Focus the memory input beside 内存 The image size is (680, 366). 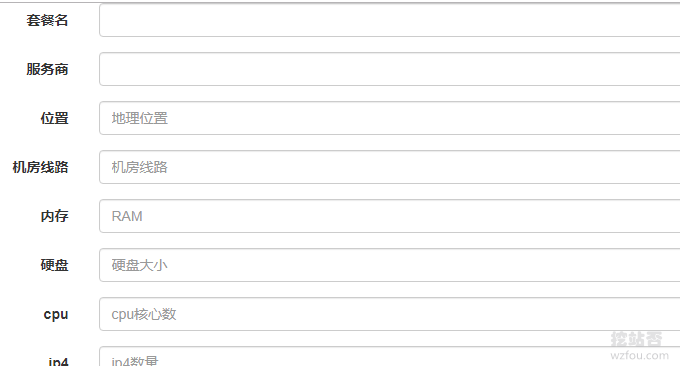point(389,216)
